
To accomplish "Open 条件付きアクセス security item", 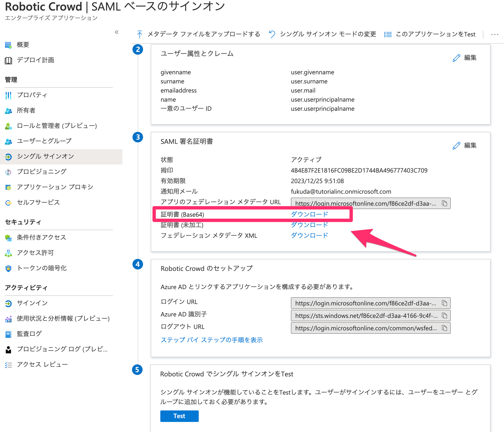I will click(41, 237).
